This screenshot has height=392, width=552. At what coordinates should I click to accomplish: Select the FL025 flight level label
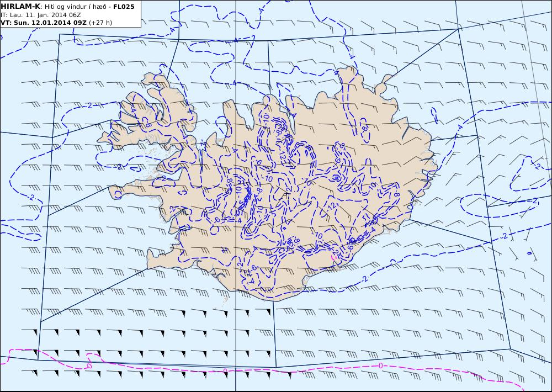point(124,7)
